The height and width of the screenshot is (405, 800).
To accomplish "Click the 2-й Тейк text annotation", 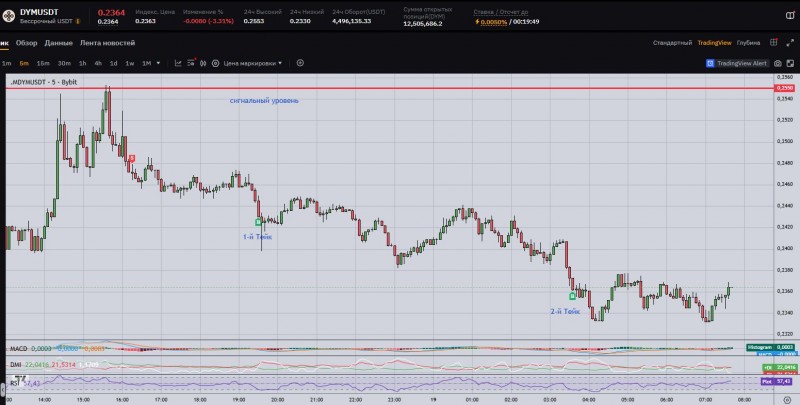I will 565,311.
